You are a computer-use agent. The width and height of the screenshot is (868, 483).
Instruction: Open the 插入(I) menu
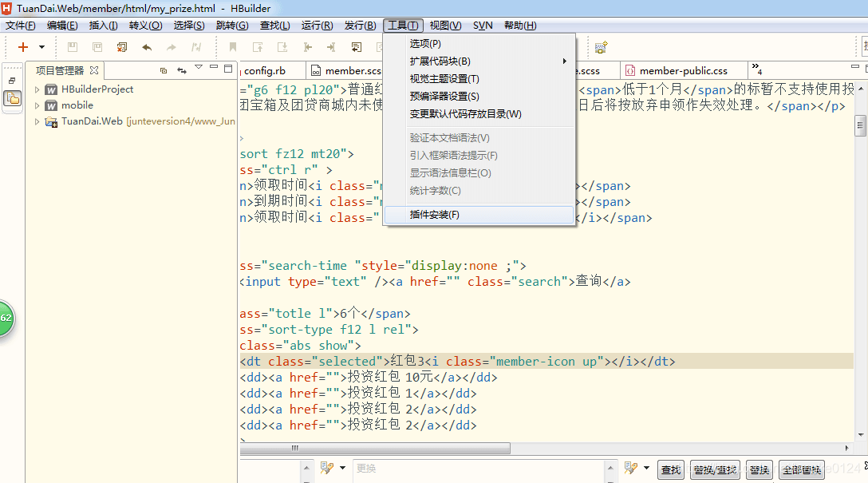(103, 26)
